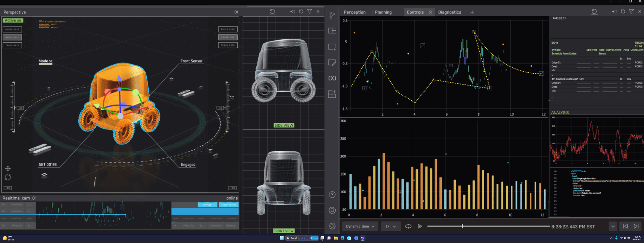This screenshot has height=243, width=644.
Task: Play the timeline
Action: coord(420,226)
